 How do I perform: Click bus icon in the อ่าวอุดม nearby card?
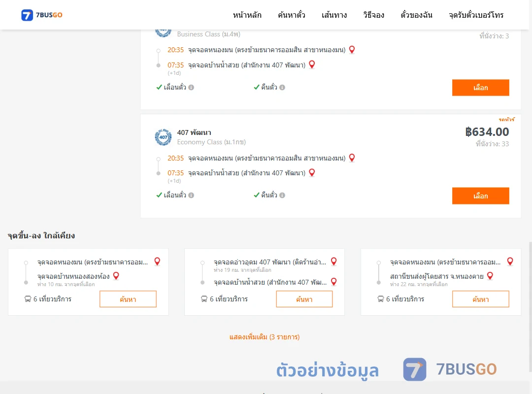coord(204,299)
